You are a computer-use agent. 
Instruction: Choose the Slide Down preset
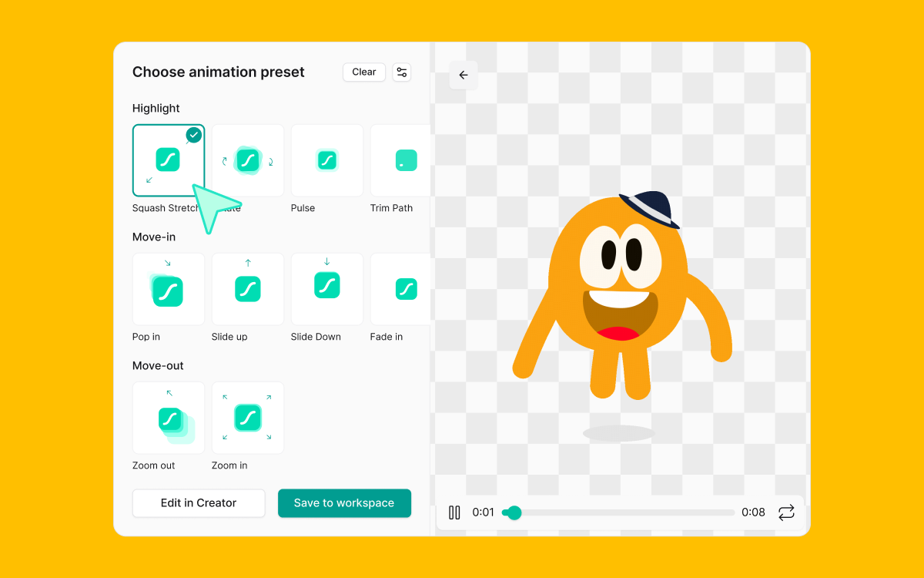[x=326, y=289]
